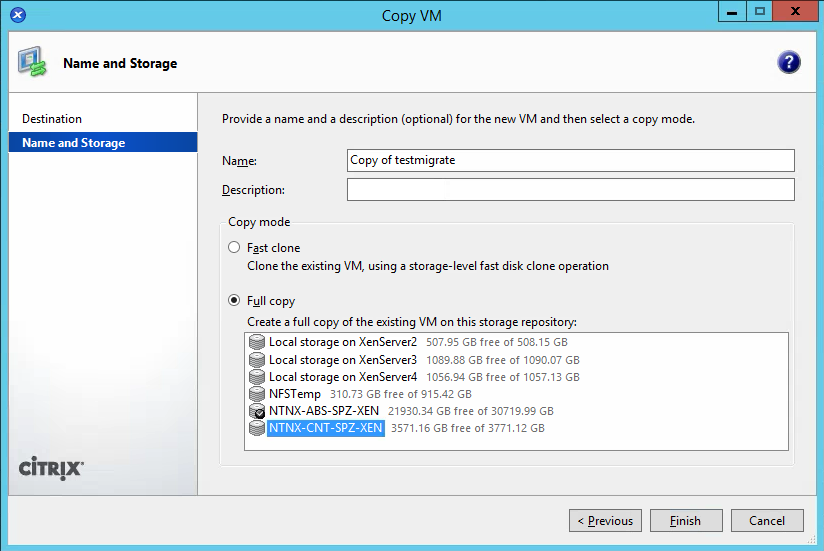The width and height of the screenshot is (824, 551).
Task: Click storage icon for Local storage on XenServer2
Action: [257, 343]
